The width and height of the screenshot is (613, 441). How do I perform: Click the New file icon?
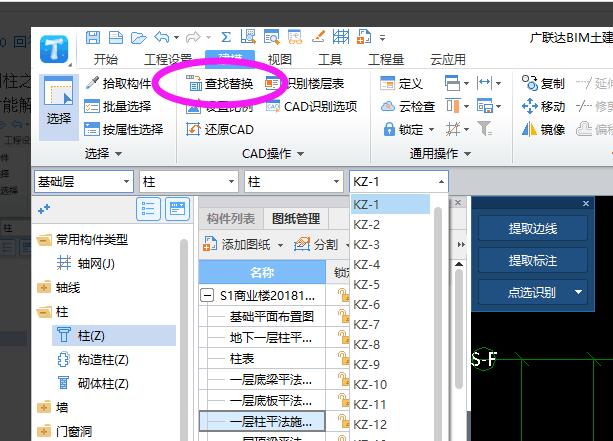[x=115, y=38]
